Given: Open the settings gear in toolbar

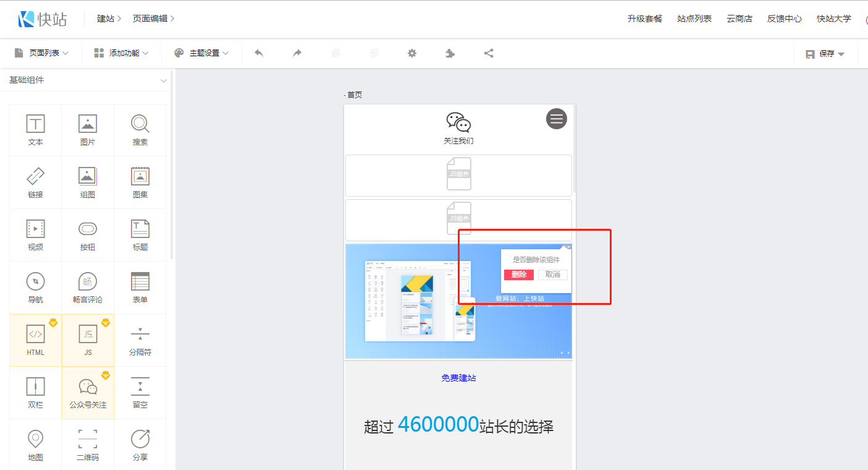Looking at the screenshot, I should click(x=412, y=53).
